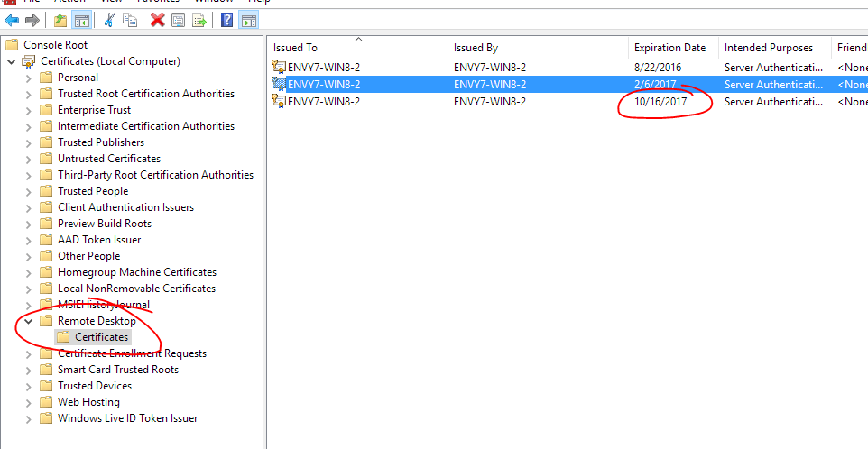
Task: Select the certificate expiring 10/16/2017
Action: tap(323, 102)
